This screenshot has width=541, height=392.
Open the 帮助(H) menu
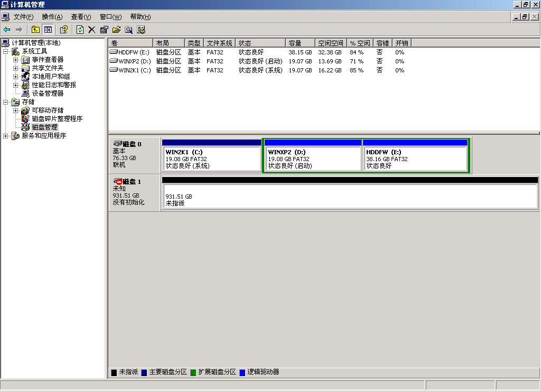pos(141,17)
